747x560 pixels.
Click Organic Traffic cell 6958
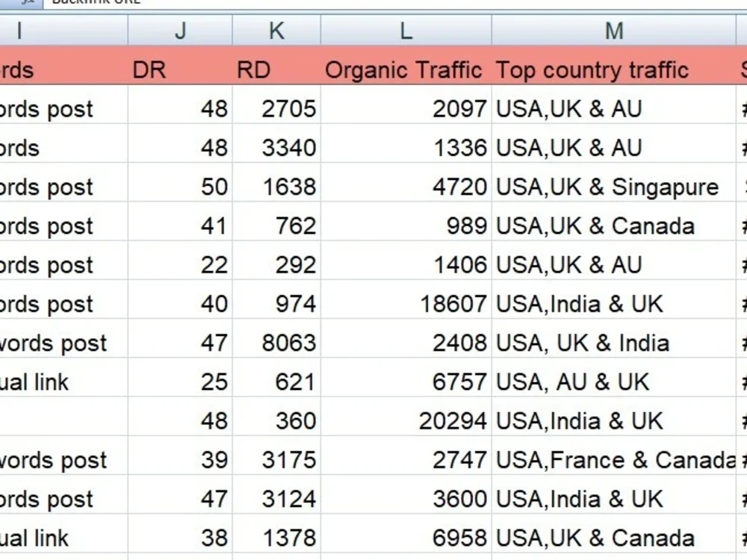(406, 535)
